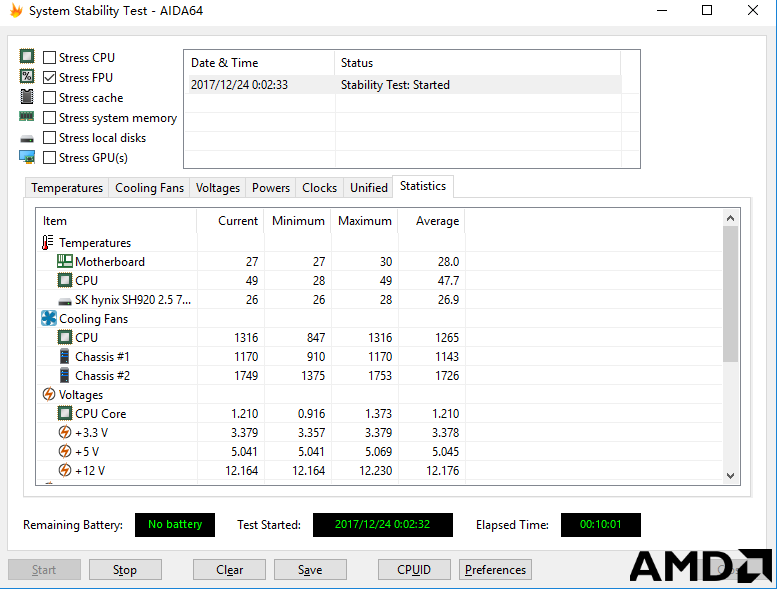This screenshot has width=777, height=589.
Task: Click the percent icon beside Stress FPU
Action: pyautogui.click(x=27, y=76)
